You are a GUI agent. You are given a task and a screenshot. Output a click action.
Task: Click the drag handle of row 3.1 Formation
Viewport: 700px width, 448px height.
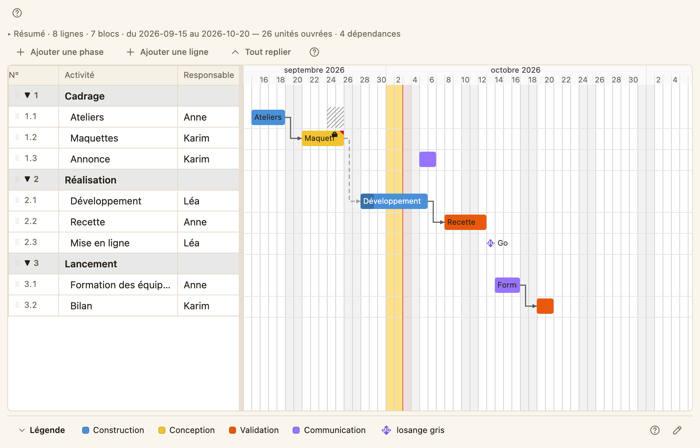pyautogui.click(x=17, y=284)
